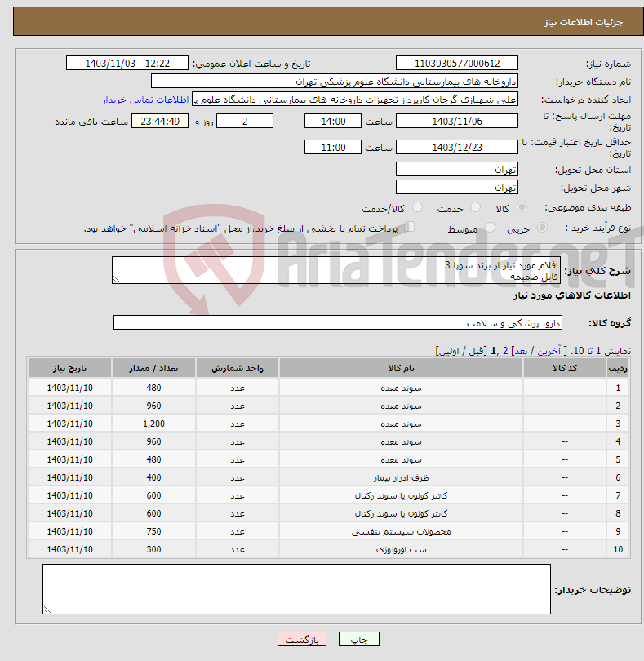Click the need date in row 5
The width and height of the screenshot is (644, 661).
(69, 459)
